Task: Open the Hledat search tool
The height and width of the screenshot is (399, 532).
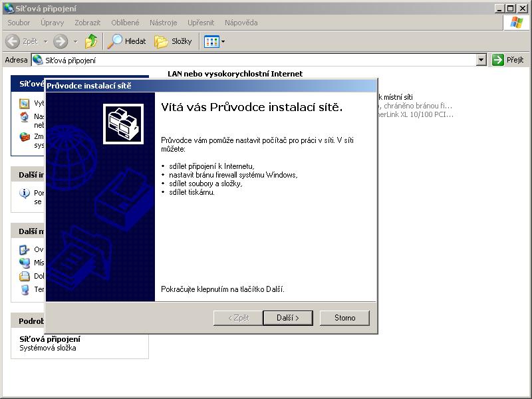Action: point(128,41)
